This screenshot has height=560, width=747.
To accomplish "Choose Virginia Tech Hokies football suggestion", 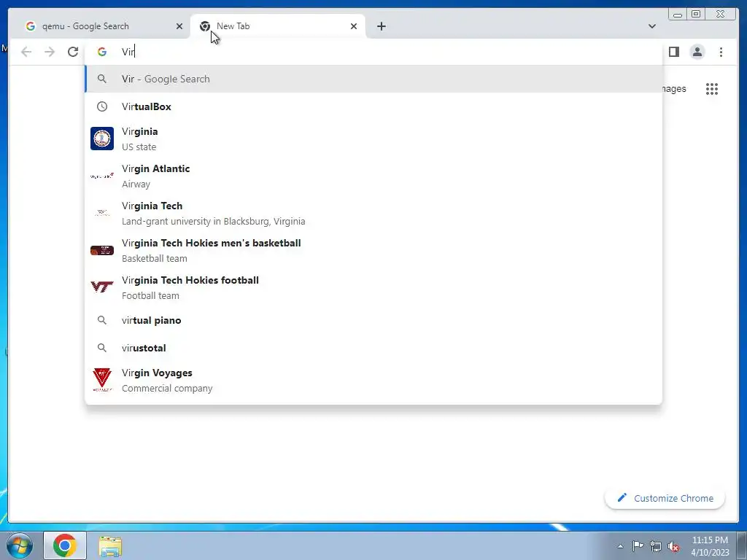I will pyautogui.click(x=374, y=287).
